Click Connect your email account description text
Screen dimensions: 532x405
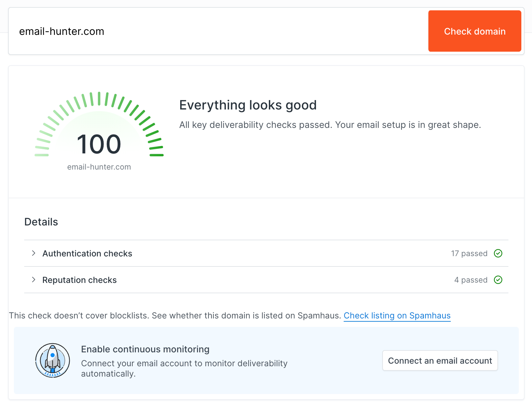[x=184, y=369]
